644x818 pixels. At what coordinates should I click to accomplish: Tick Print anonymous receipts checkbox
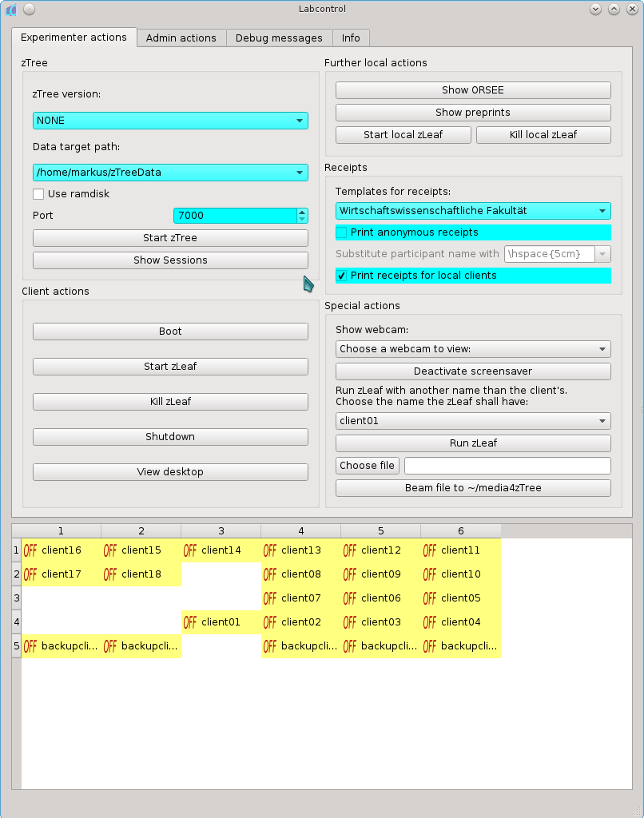pos(342,232)
